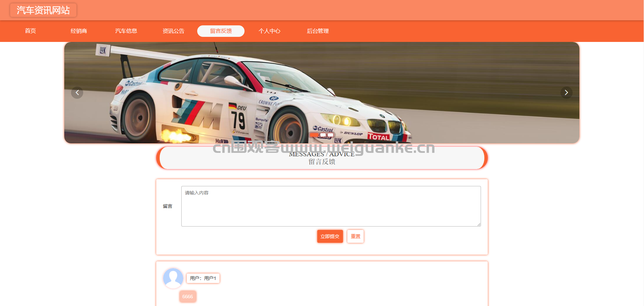Select the 留言反馈 tab

[x=221, y=31]
